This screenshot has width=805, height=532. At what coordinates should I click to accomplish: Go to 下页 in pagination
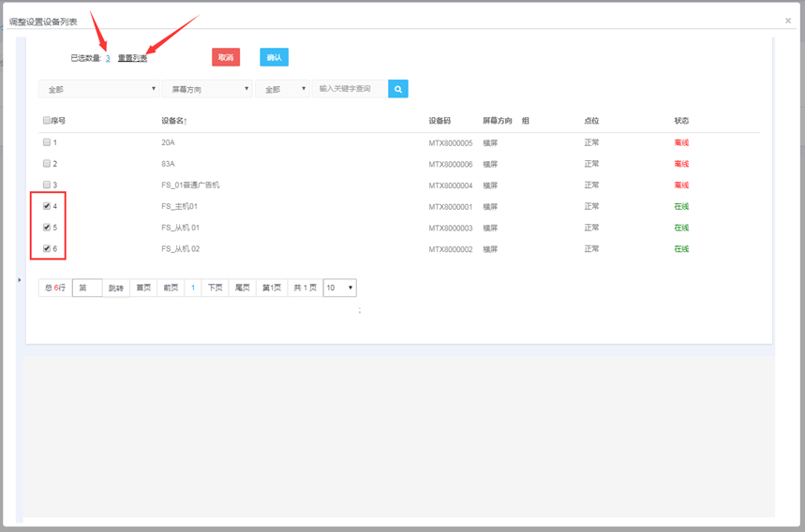[x=215, y=288]
